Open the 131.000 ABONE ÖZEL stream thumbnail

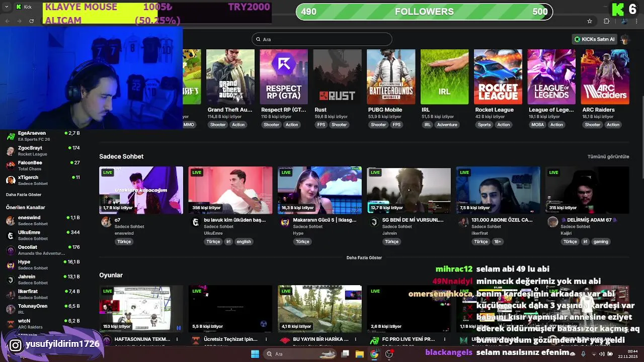click(x=498, y=190)
